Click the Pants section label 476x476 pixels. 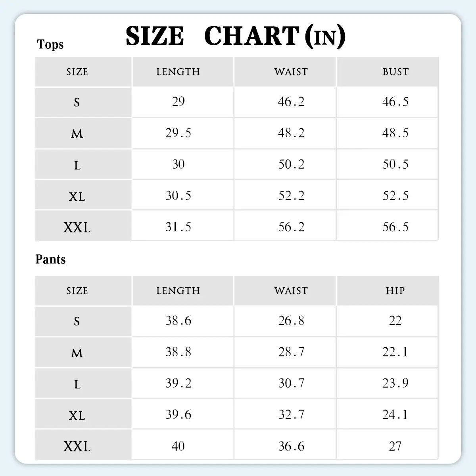50,259
